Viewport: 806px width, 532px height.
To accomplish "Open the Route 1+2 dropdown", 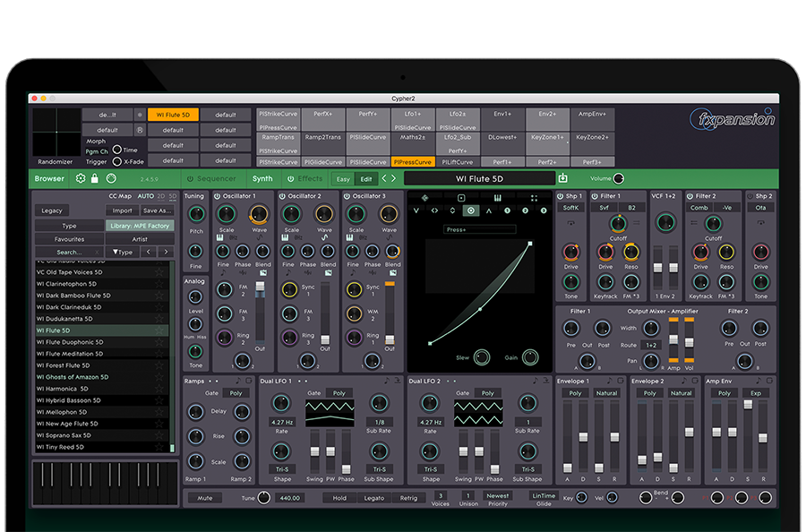I will point(651,346).
